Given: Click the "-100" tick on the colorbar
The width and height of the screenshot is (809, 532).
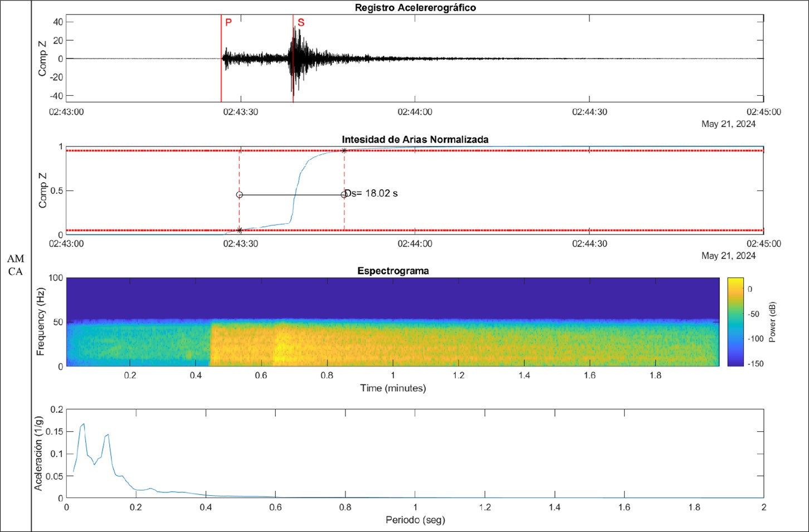Looking at the screenshot, I should click(756, 339).
